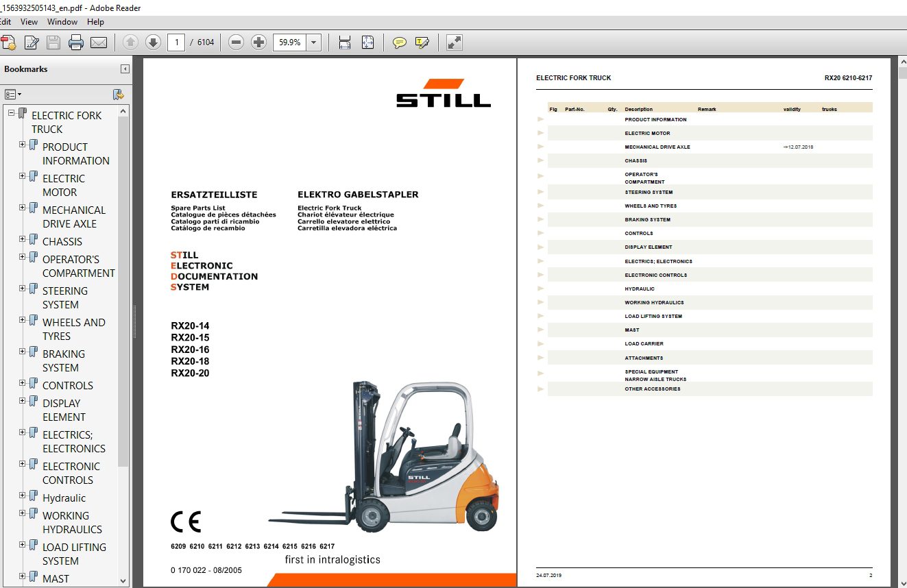Click ELECTRIC MOTOR in the page contents table

pyautogui.click(x=647, y=133)
